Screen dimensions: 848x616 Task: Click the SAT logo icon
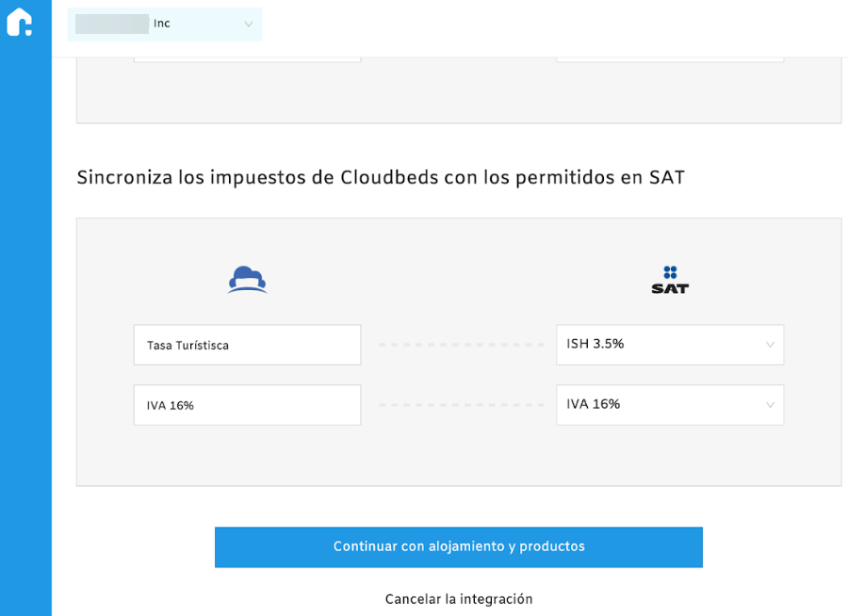click(x=670, y=280)
